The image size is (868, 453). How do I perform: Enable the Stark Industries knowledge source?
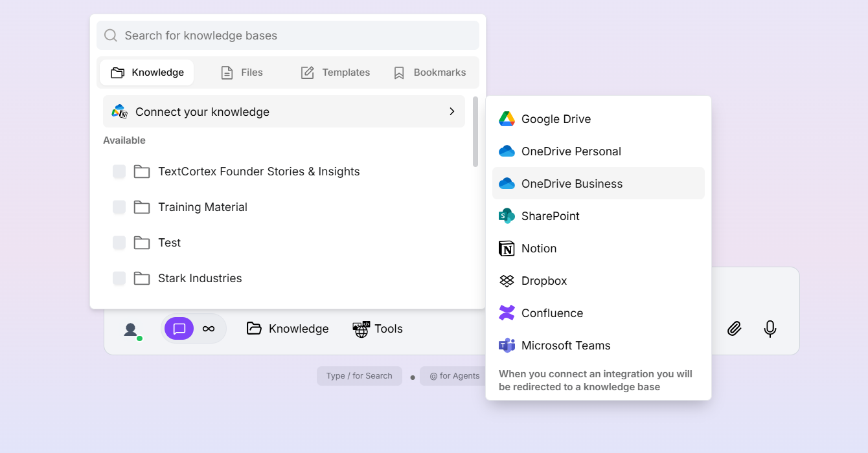tap(119, 278)
